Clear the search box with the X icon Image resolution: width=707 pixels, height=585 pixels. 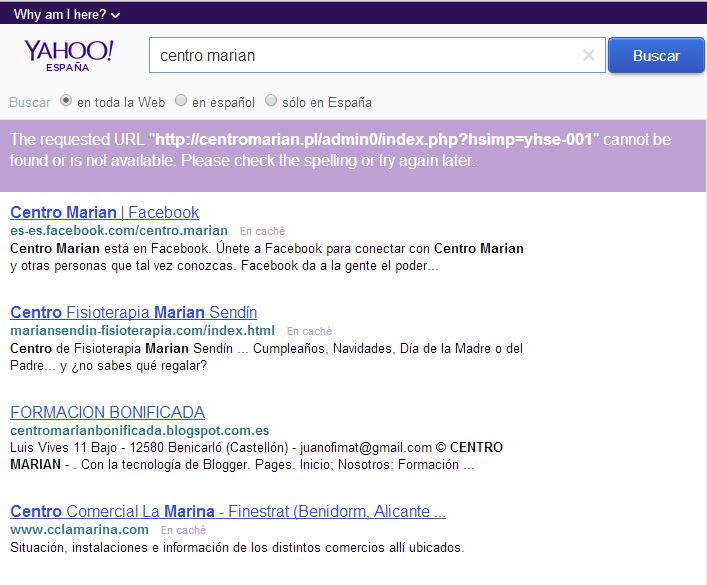coord(588,55)
